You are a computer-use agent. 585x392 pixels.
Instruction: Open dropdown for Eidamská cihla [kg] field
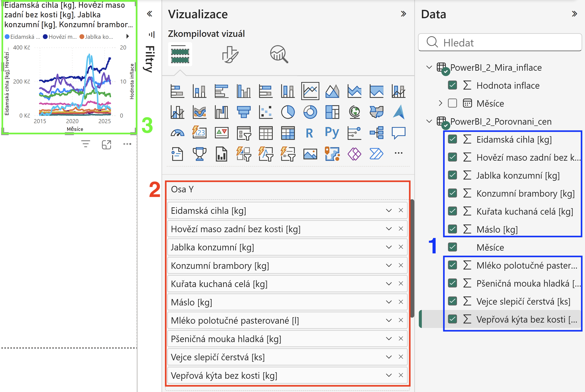(x=389, y=211)
